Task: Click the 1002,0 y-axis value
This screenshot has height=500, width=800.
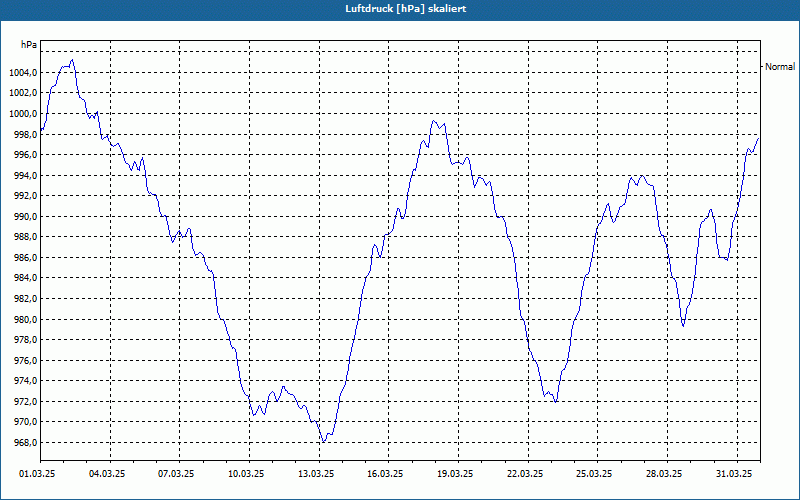Action: [x=23, y=93]
